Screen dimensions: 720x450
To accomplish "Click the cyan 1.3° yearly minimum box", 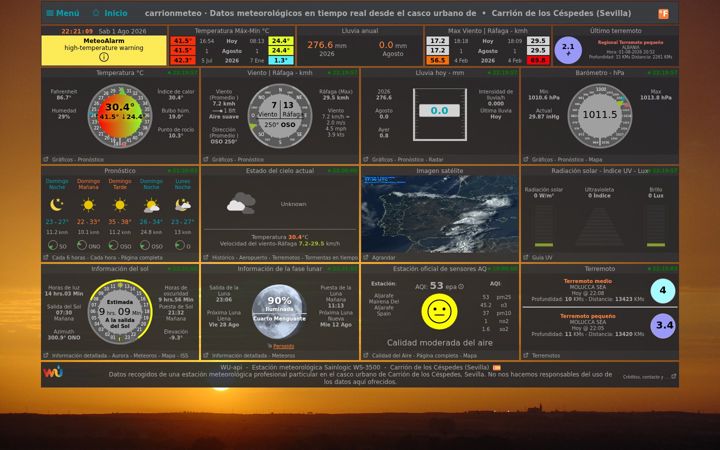I will (x=281, y=60).
